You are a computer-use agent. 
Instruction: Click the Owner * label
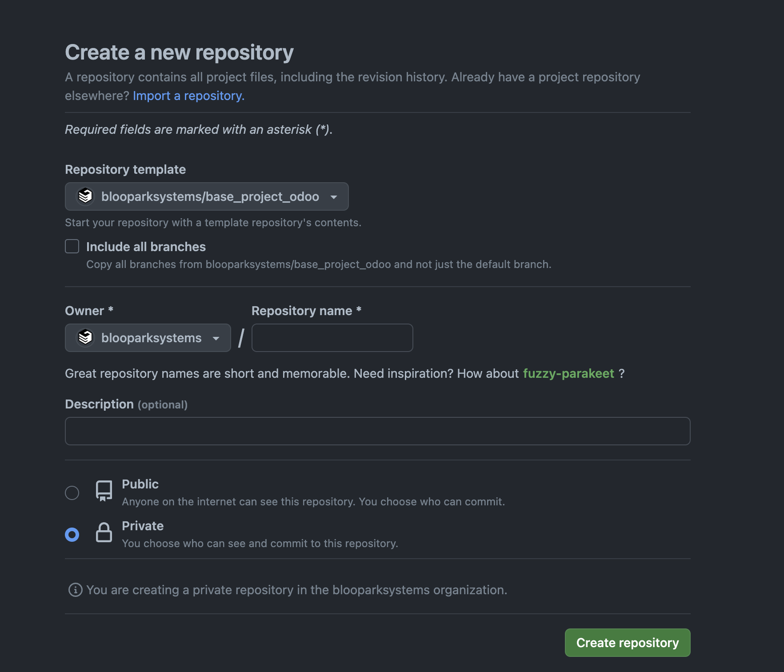[x=89, y=311]
